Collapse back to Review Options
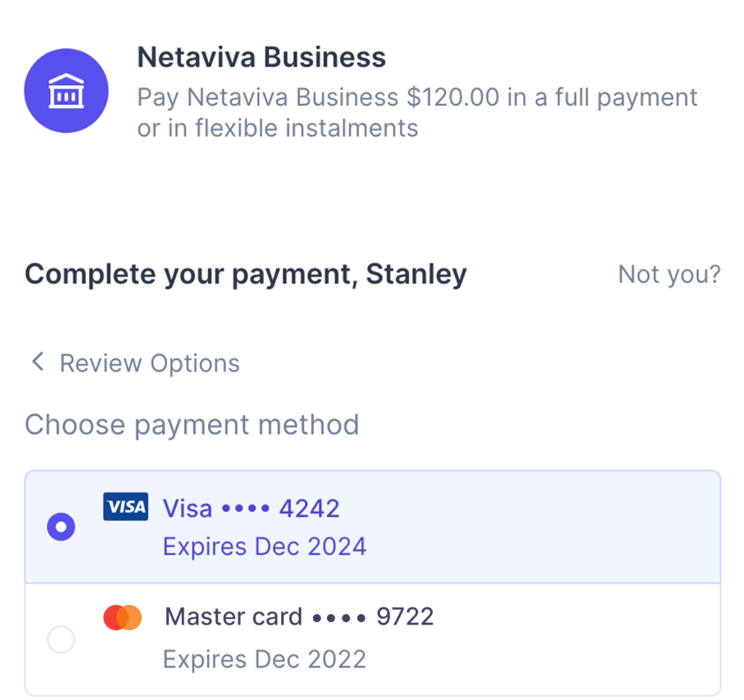The width and height of the screenshot is (744, 700). 133,361
